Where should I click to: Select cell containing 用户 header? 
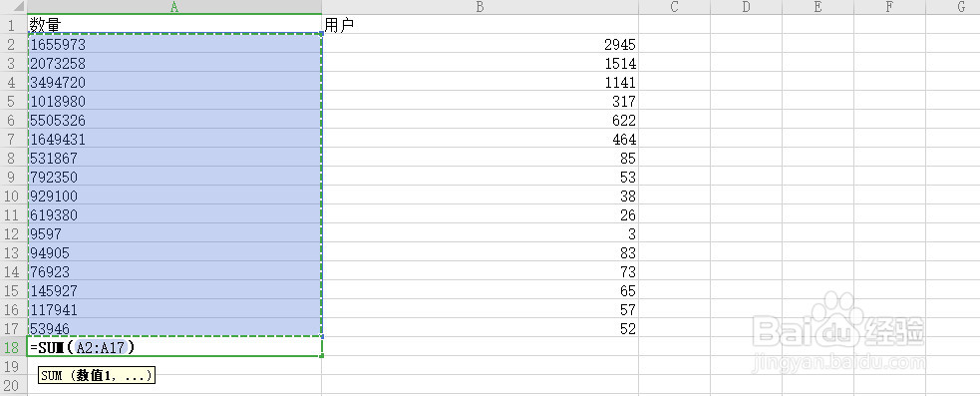(480, 25)
